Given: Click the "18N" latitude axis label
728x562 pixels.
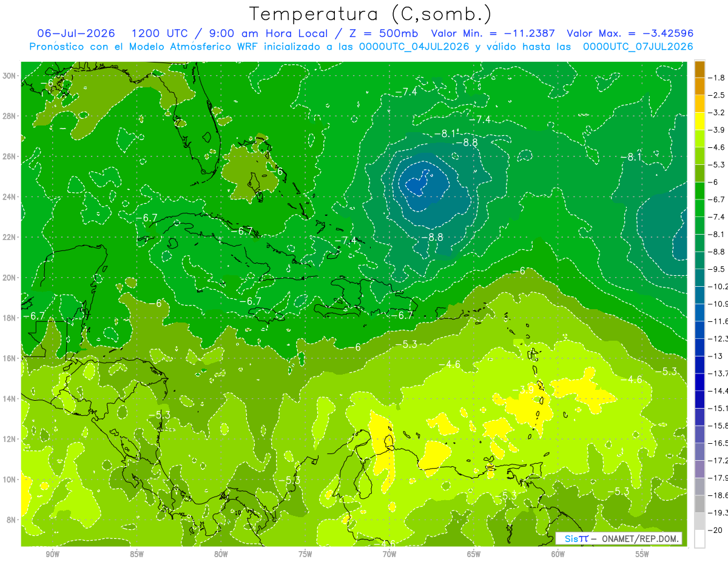Looking at the screenshot, I should coord(10,318).
